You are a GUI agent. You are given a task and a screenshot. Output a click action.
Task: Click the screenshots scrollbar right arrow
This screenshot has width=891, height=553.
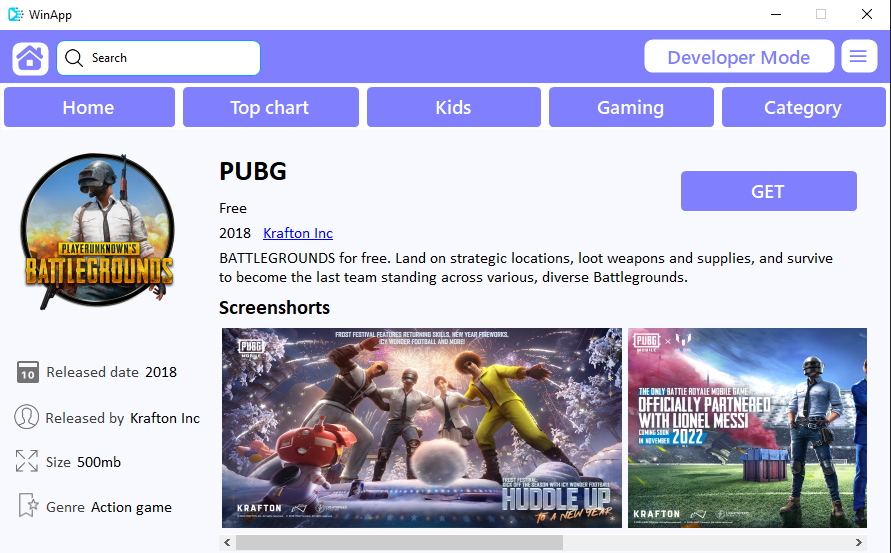pos(859,543)
